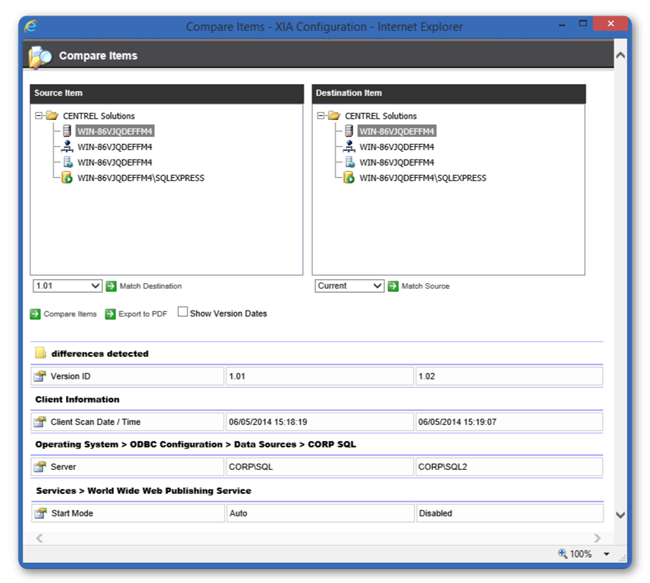The image size is (650, 583).
Task: Click the vertical scrollbar down arrow
Action: click(x=621, y=515)
